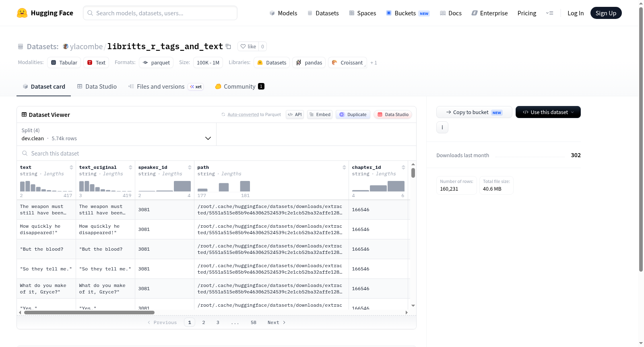Open Spaces in the top navigation
644x347 pixels.
coord(362,13)
